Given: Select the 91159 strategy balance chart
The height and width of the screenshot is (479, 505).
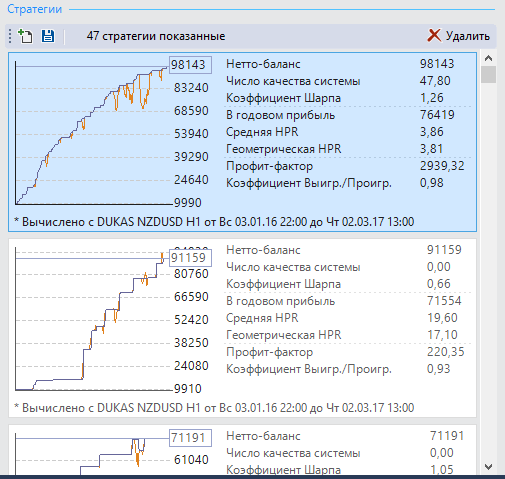Looking at the screenshot, I should pyautogui.click(x=93, y=319).
